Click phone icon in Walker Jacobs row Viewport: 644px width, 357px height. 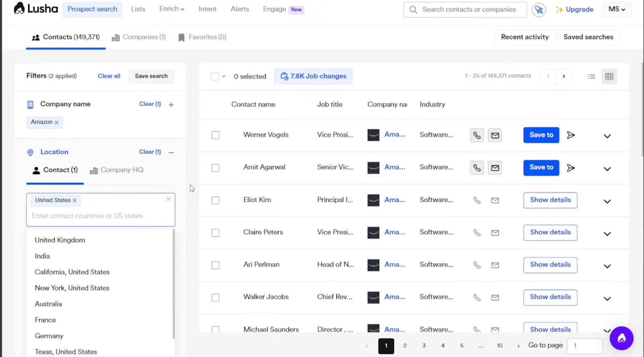pos(477,297)
